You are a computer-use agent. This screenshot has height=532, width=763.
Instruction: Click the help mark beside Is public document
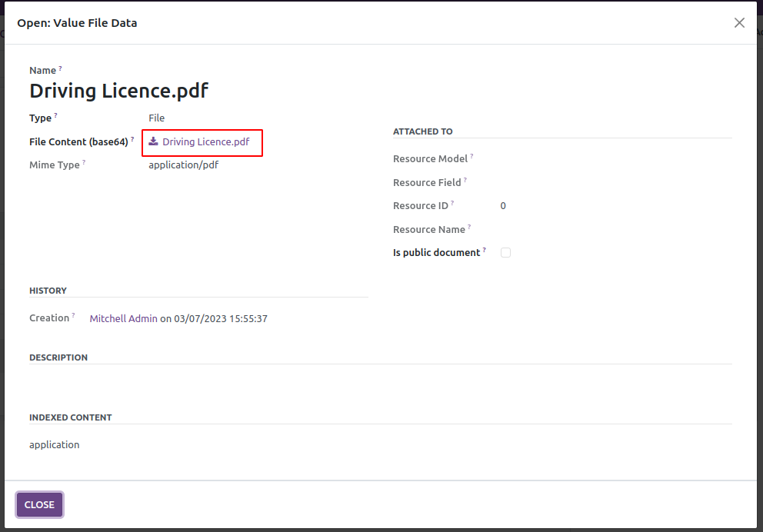[x=484, y=251]
